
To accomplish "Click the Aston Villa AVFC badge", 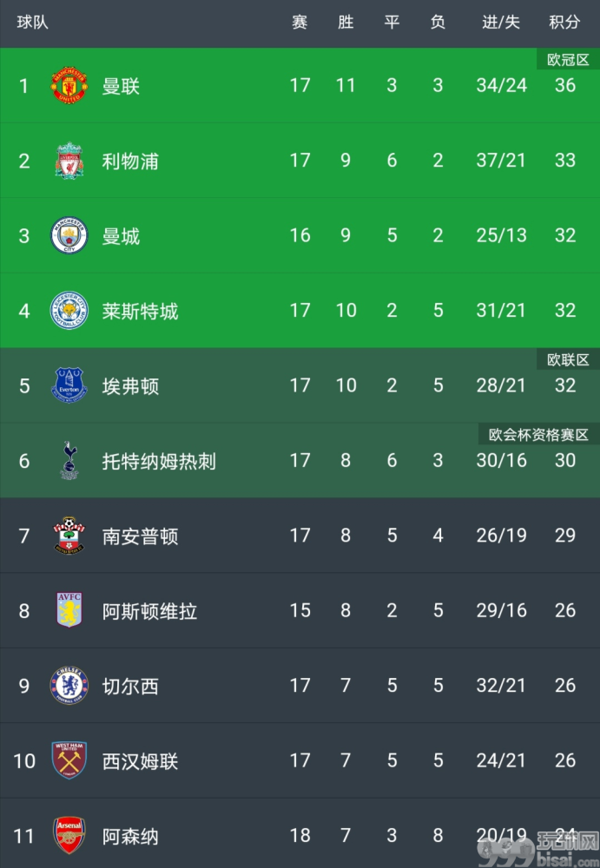I will (69, 610).
